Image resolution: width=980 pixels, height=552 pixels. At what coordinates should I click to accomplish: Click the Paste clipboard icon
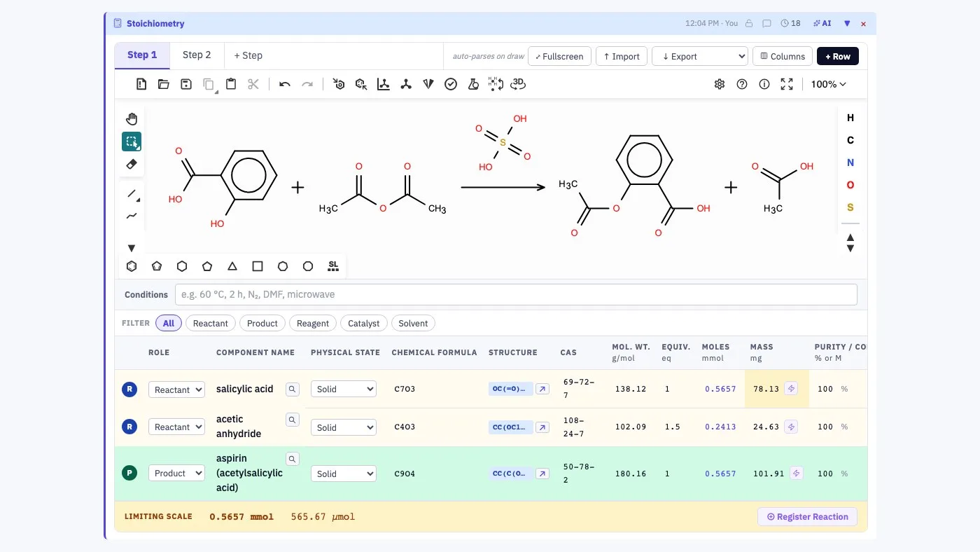click(231, 84)
